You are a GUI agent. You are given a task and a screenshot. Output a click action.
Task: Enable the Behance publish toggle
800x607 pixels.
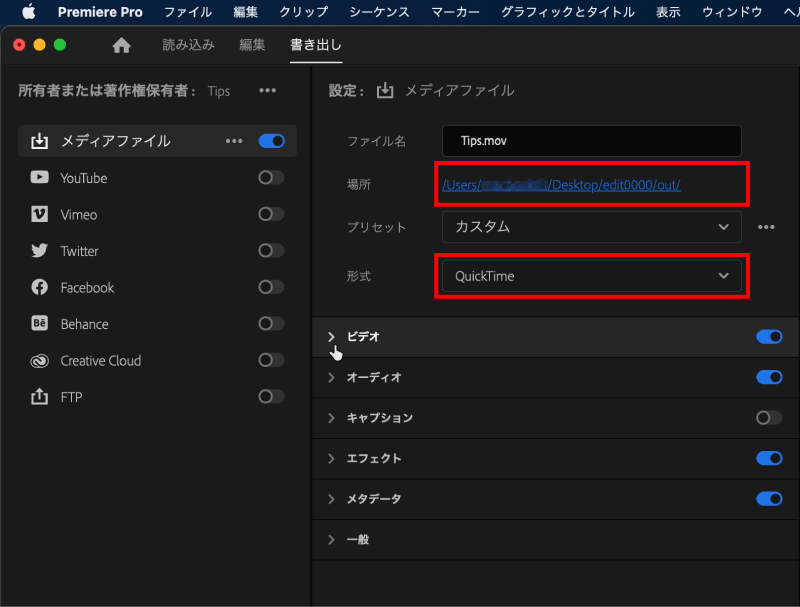[x=271, y=323]
